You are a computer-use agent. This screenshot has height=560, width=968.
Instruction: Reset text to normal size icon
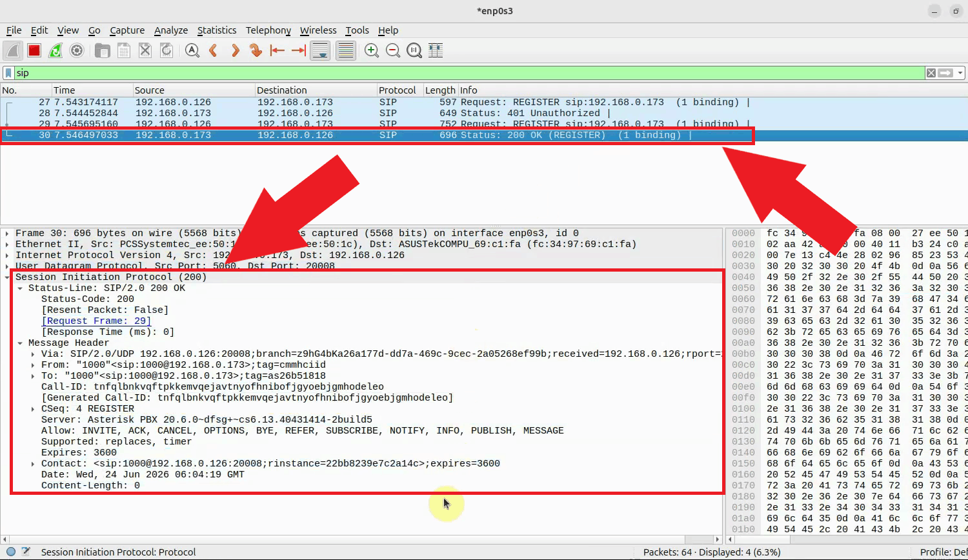pyautogui.click(x=414, y=50)
